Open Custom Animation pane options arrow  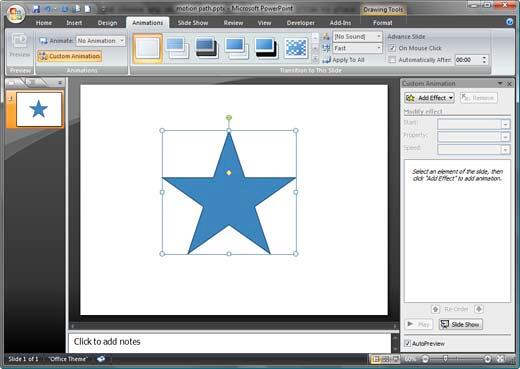pos(500,83)
